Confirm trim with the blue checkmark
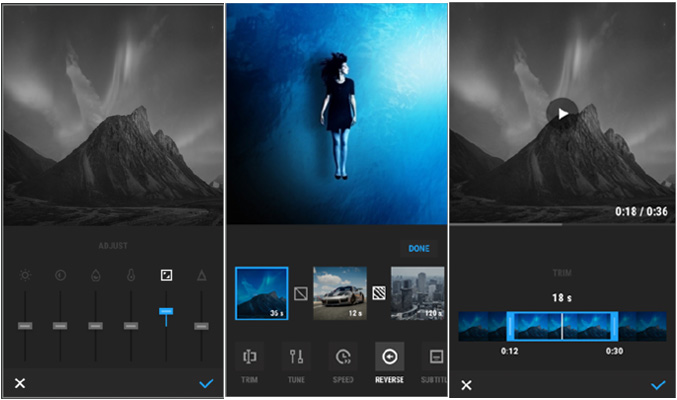Viewport: 677px width, 400px height. (x=658, y=385)
